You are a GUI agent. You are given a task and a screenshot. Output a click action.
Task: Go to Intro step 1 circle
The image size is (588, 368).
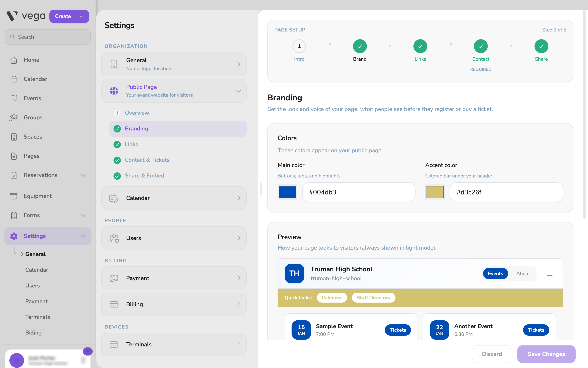coord(299,46)
